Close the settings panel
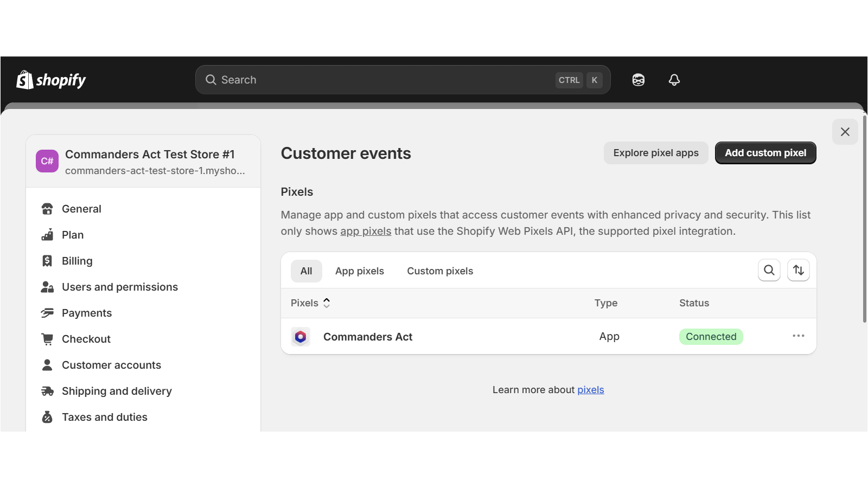Viewport: 868px width, 488px height. click(x=845, y=132)
